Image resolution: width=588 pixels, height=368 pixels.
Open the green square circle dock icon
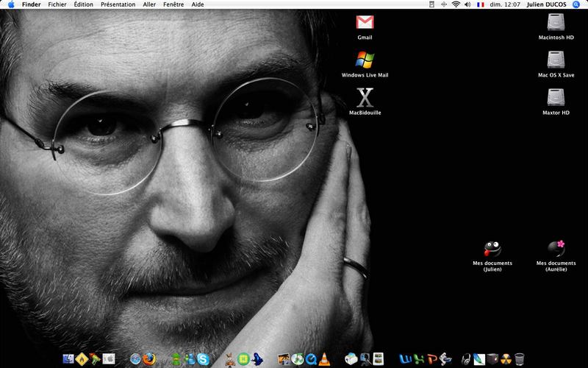[x=243, y=359]
